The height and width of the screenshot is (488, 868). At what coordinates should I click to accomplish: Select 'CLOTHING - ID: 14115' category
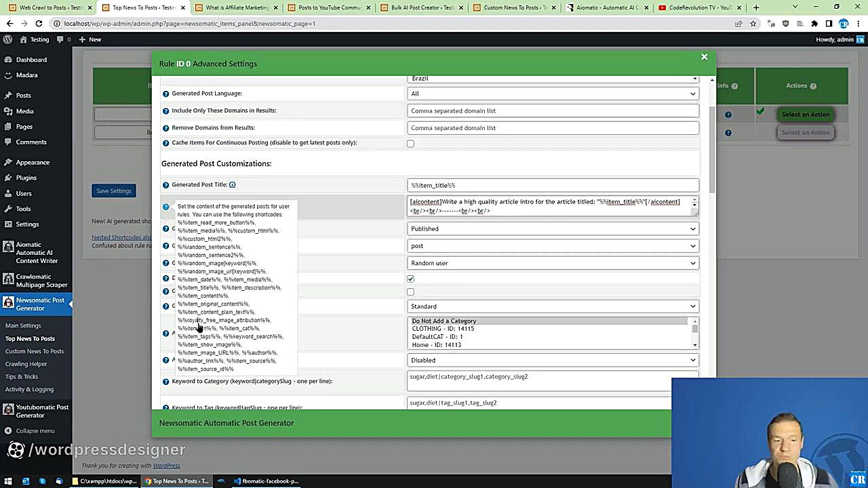[549, 329]
